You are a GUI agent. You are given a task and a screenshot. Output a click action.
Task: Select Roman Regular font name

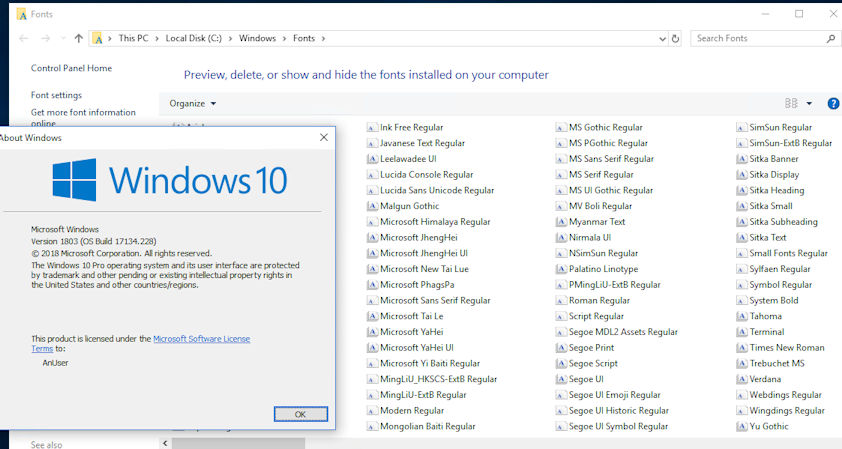(599, 301)
